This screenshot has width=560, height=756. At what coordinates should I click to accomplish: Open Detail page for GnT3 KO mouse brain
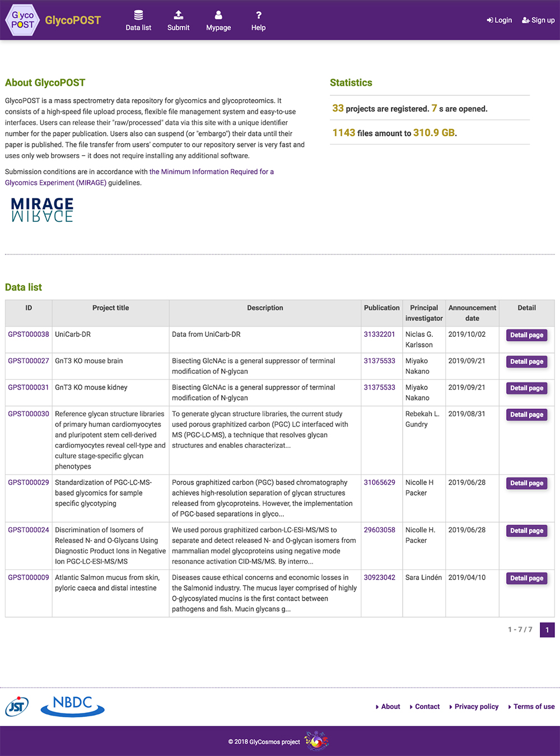pos(526,361)
